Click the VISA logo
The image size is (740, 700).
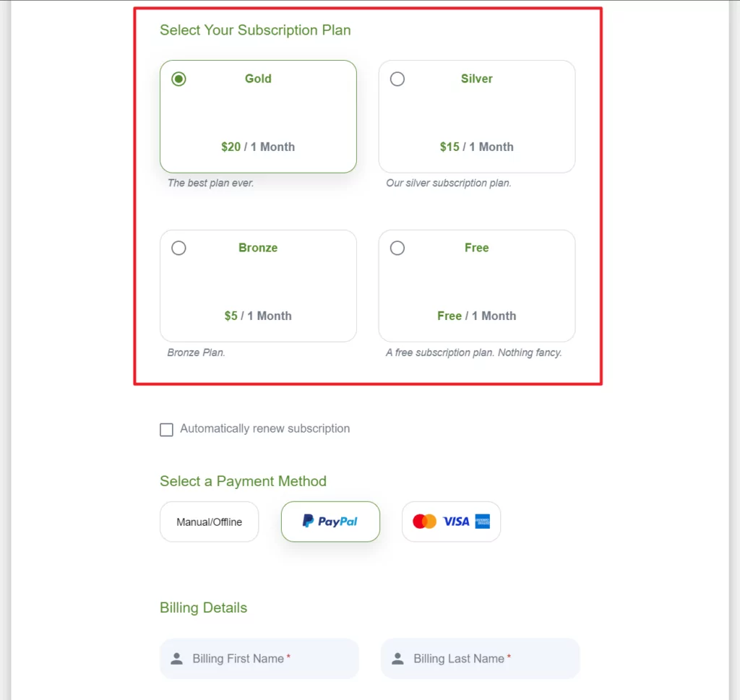pyautogui.click(x=456, y=522)
